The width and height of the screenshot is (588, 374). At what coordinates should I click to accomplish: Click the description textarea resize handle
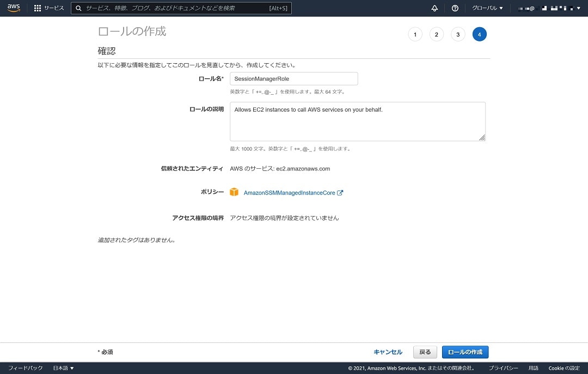click(x=482, y=138)
